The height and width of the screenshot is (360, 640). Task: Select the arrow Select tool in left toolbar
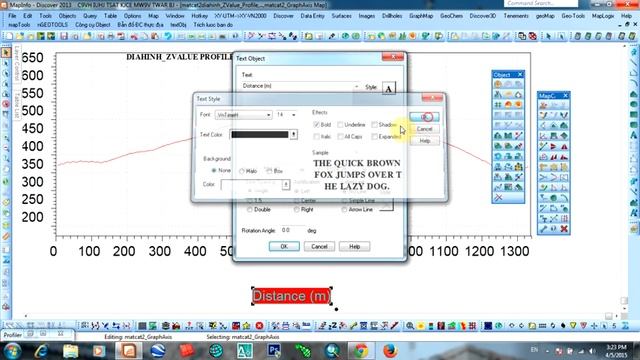tap(6, 53)
